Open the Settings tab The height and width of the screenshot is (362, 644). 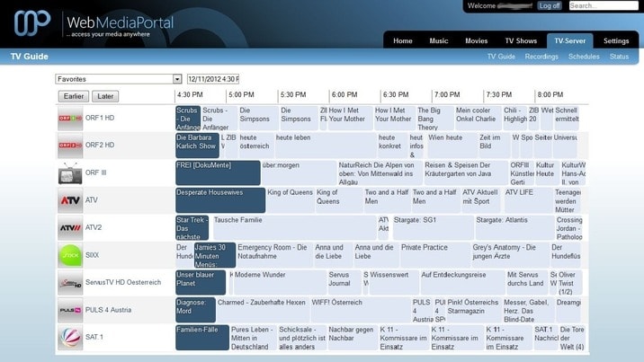(616, 40)
